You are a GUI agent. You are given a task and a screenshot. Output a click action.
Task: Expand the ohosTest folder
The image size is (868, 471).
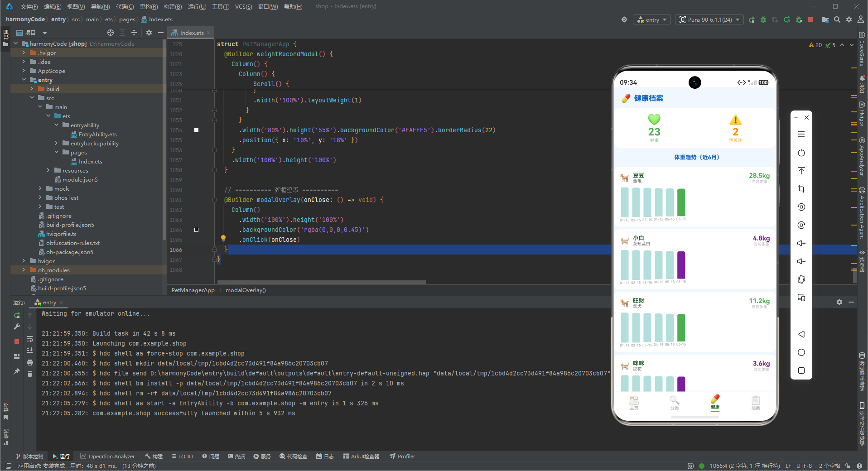40,197
